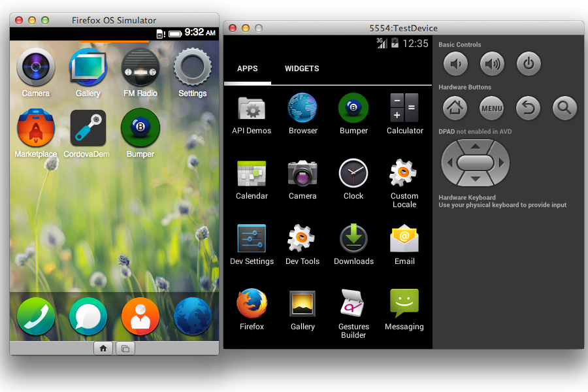
Task: Open Settings gear in Firefox OS Simulator
Action: click(192, 67)
